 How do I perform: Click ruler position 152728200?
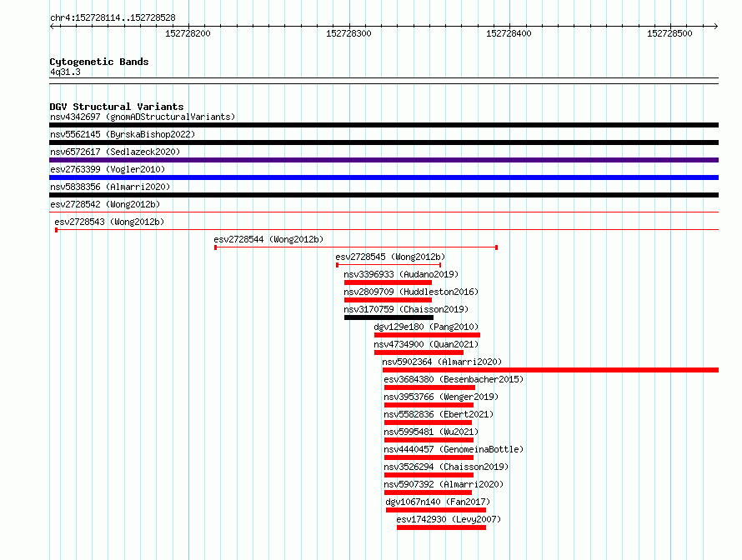tap(188, 33)
